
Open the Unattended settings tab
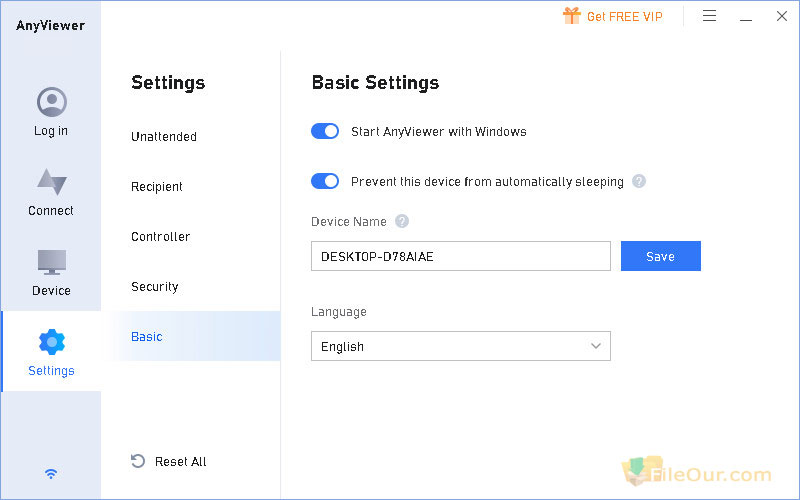[x=164, y=137]
